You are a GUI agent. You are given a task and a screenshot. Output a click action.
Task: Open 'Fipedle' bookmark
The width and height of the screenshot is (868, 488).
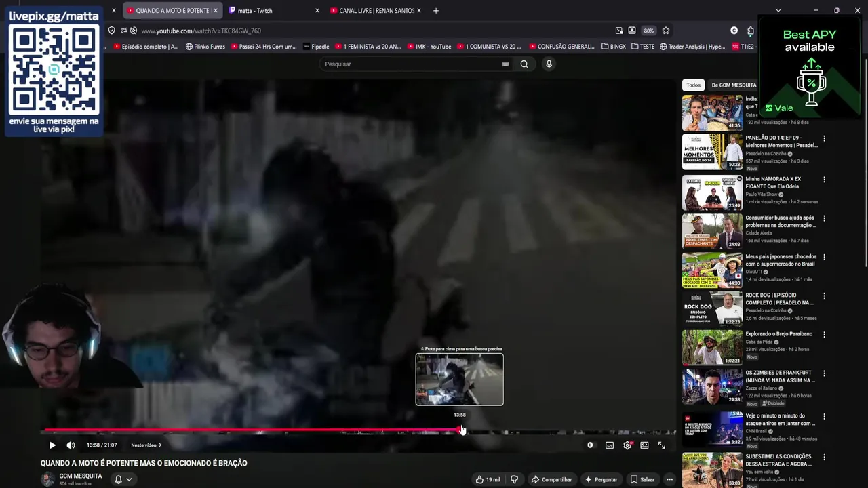[x=316, y=47]
